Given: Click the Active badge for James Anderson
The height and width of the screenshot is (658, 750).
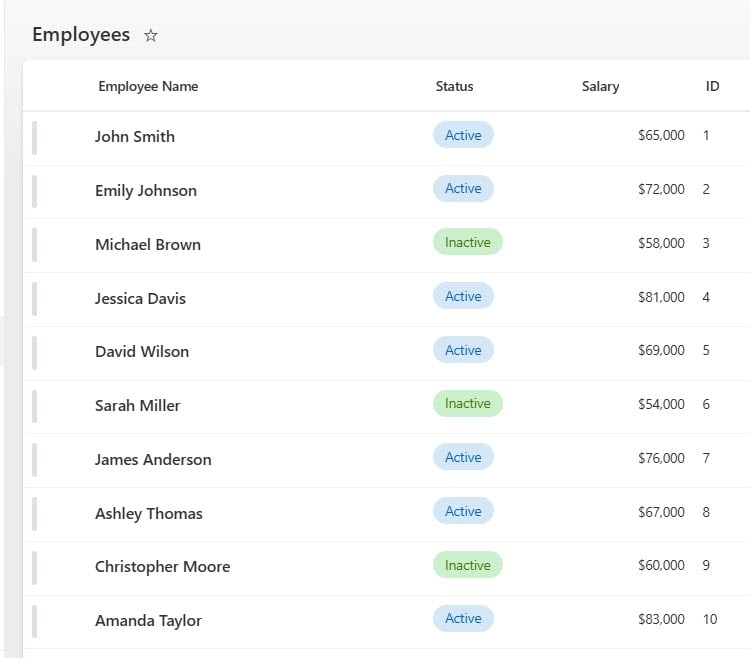Looking at the screenshot, I should pos(463,457).
